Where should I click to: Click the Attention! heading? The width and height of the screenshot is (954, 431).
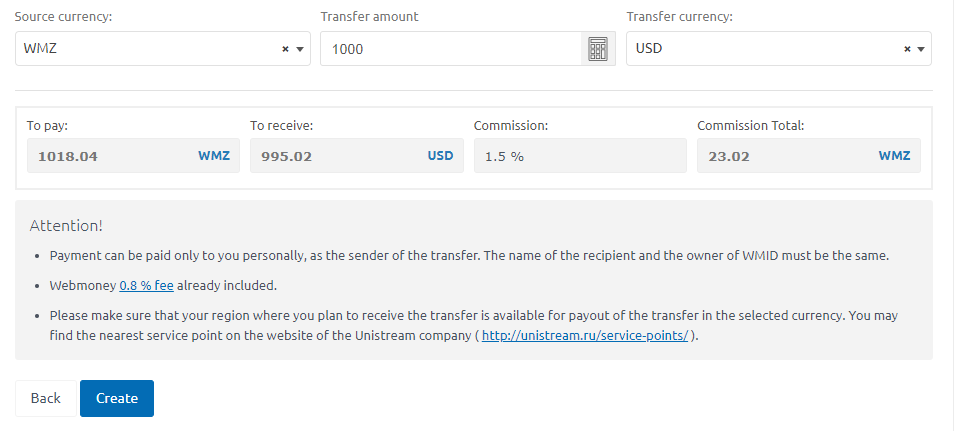(x=66, y=226)
